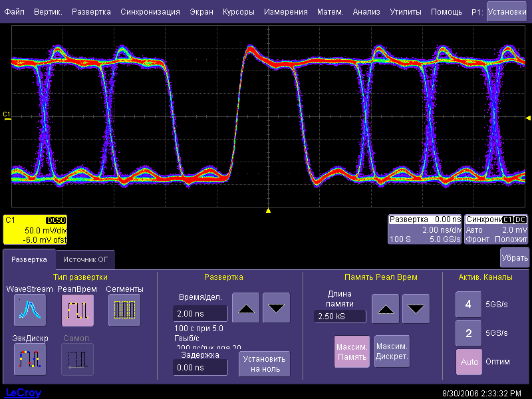Viewport: 532px width, 399px height.
Task: Enable 4 active channels at 5GS/s
Action: click(468, 305)
